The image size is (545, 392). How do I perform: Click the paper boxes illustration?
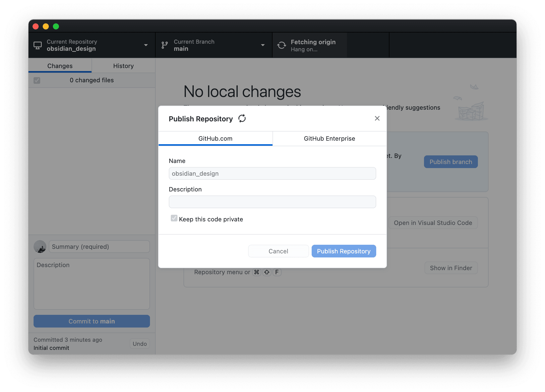[471, 111]
